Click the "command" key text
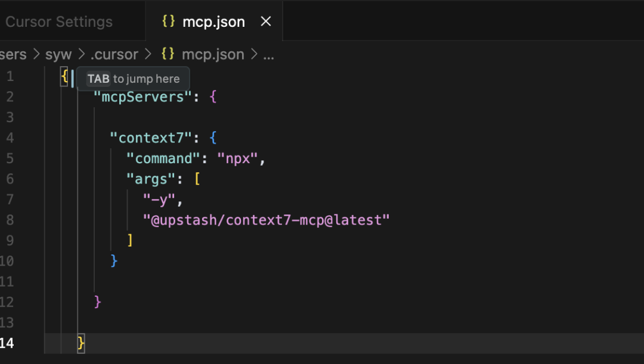Viewport: 644px width, 364px height. point(163,159)
